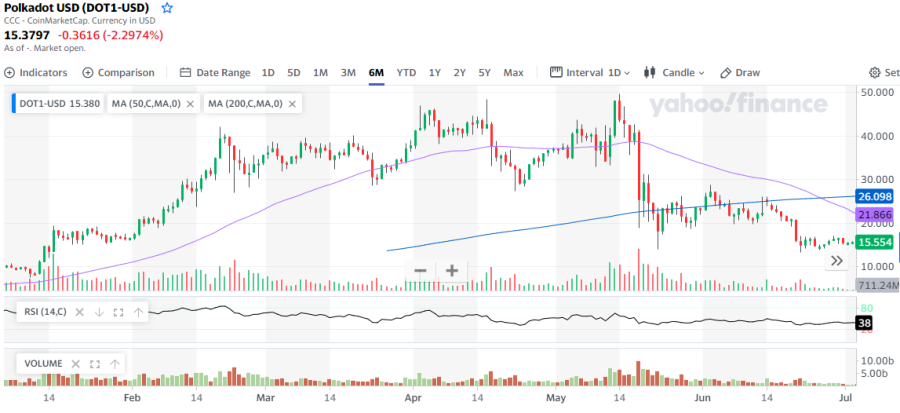The image size is (900, 413).
Task: Click the MA (50,C,MA,0) legend label
Action: point(146,104)
